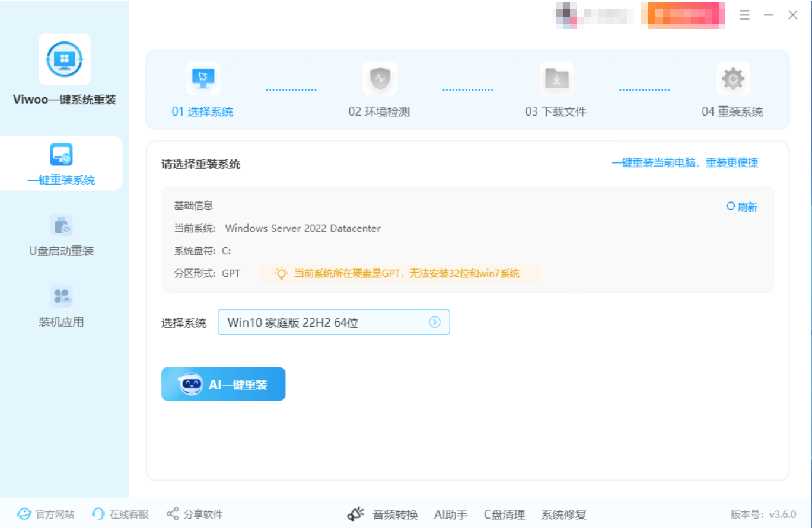
Task: Open the 在线客服 link
Action: (x=129, y=514)
